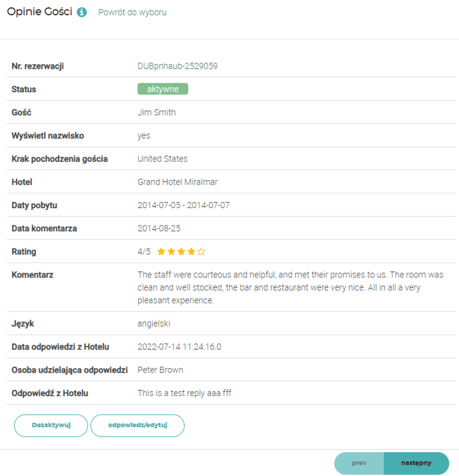
Task: Click the third gold rating star
Action: (181, 252)
